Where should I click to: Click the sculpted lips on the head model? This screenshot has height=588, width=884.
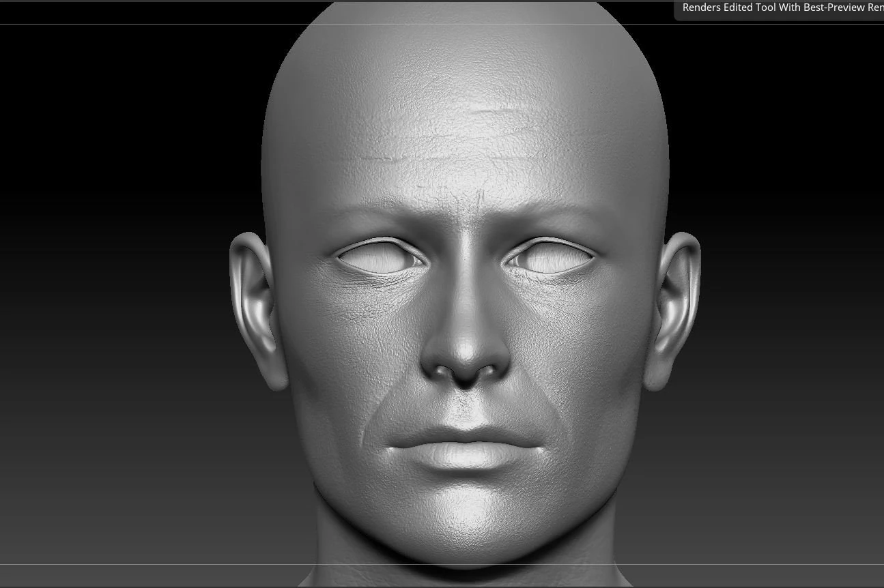pos(466,447)
